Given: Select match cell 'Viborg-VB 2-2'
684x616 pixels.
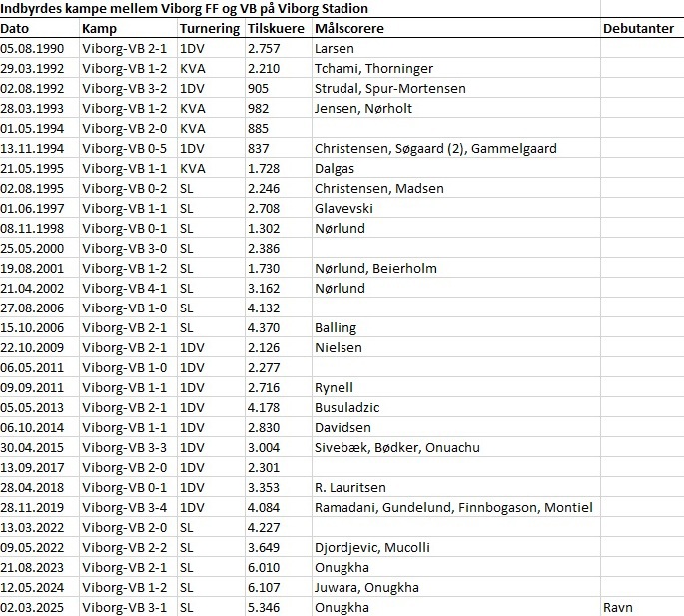Looking at the screenshot, I should (125, 547).
